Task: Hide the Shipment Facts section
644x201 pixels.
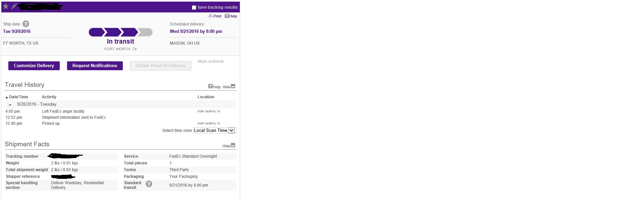Action: tap(229, 146)
